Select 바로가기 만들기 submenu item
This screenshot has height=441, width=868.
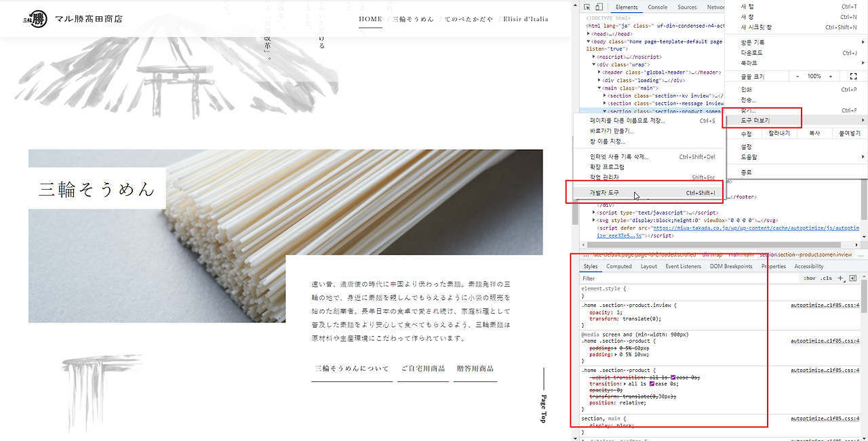pyautogui.click(x=649, y=131)
